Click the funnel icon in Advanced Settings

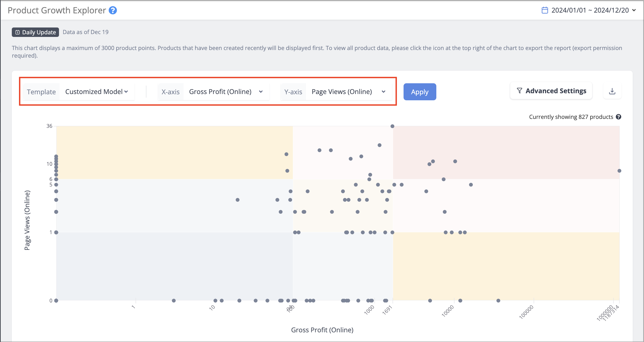519,91
